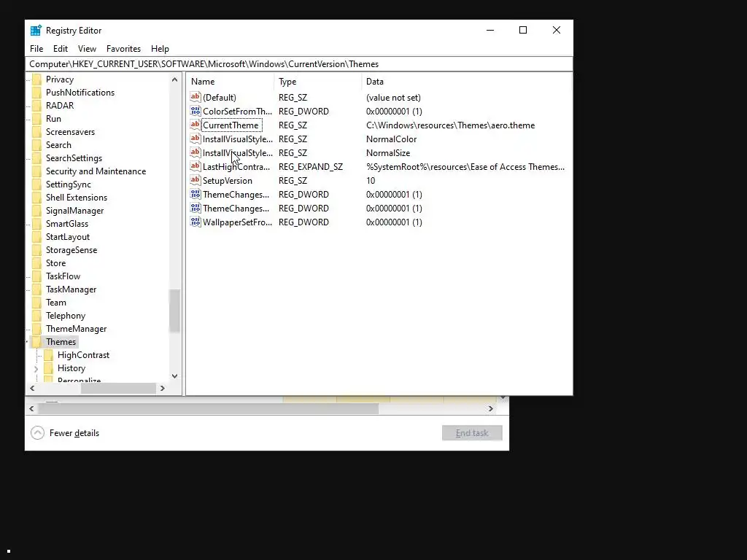This screenshot has width=747, height=560.
Task: Click the Search key folder icon
Action: click(x=36, y=145)
